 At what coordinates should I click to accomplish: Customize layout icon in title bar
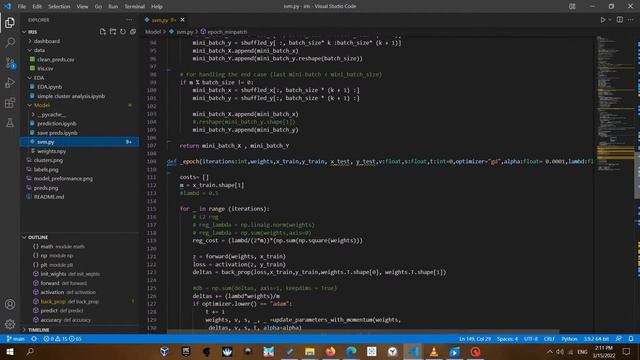[572, 6]
